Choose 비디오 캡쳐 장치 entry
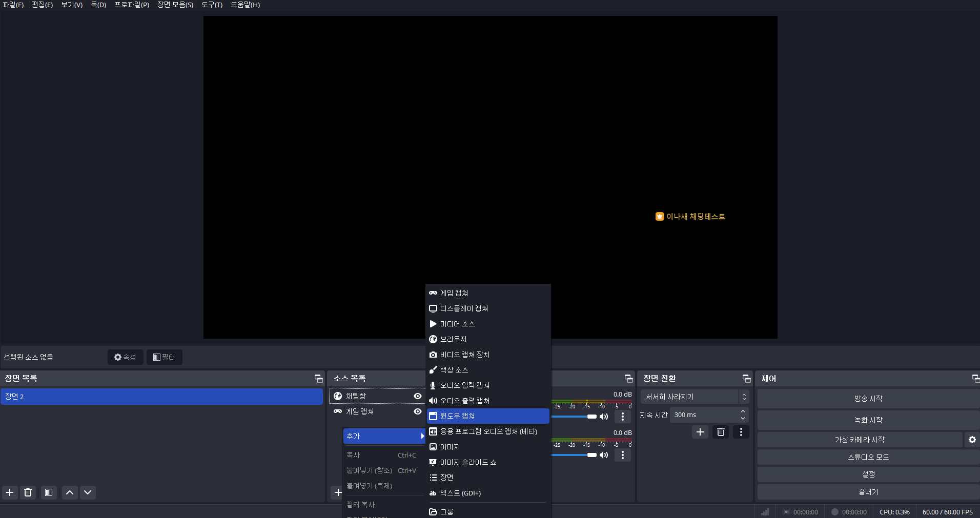The height and width of the screenshot is (518, 980). 488,355
